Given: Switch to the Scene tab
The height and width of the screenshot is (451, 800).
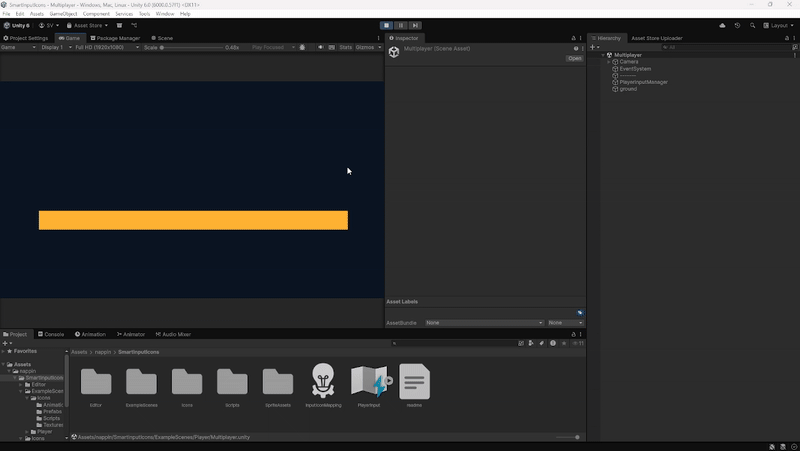Looking at the screenshot, I should (162, 38).
